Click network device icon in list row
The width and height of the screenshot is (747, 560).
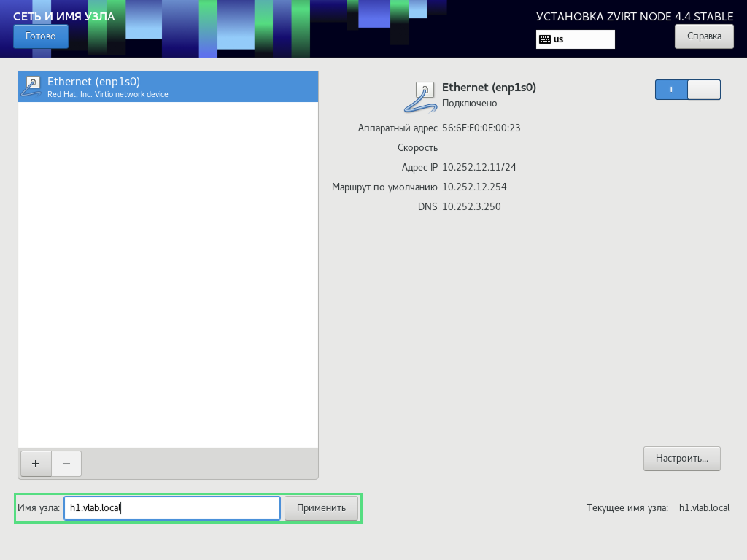[31, 86]
